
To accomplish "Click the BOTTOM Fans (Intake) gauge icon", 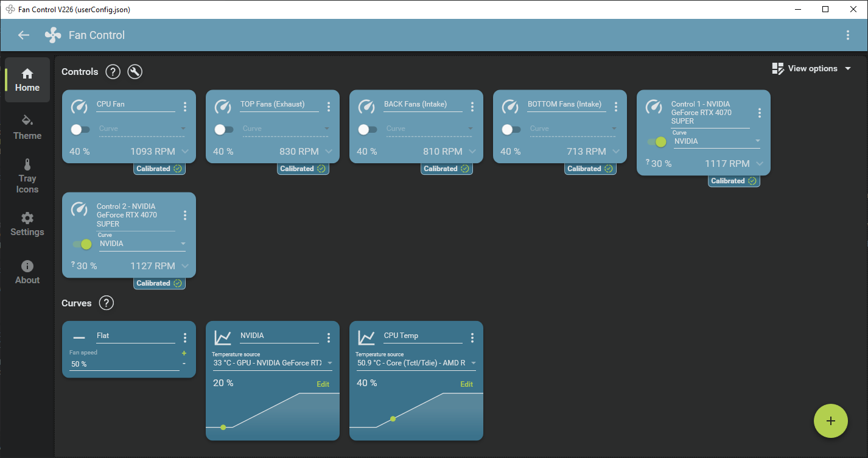I will pos(510,107).
